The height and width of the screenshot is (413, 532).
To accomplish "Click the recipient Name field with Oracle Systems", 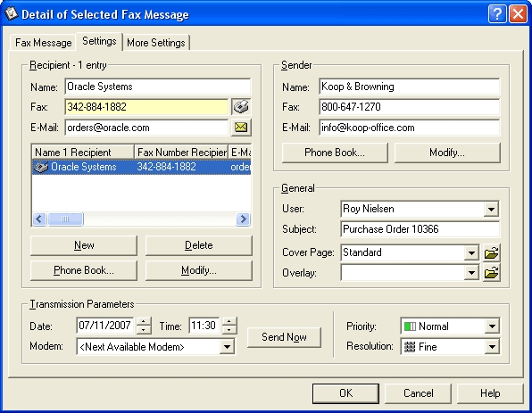I will click(158, 87).
